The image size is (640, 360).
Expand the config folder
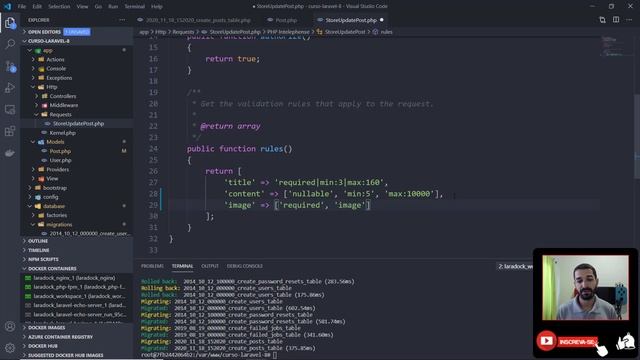pos(77,197)
